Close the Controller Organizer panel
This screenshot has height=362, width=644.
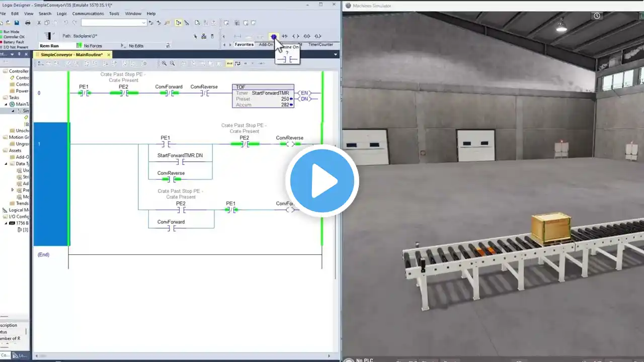point(27,54)
